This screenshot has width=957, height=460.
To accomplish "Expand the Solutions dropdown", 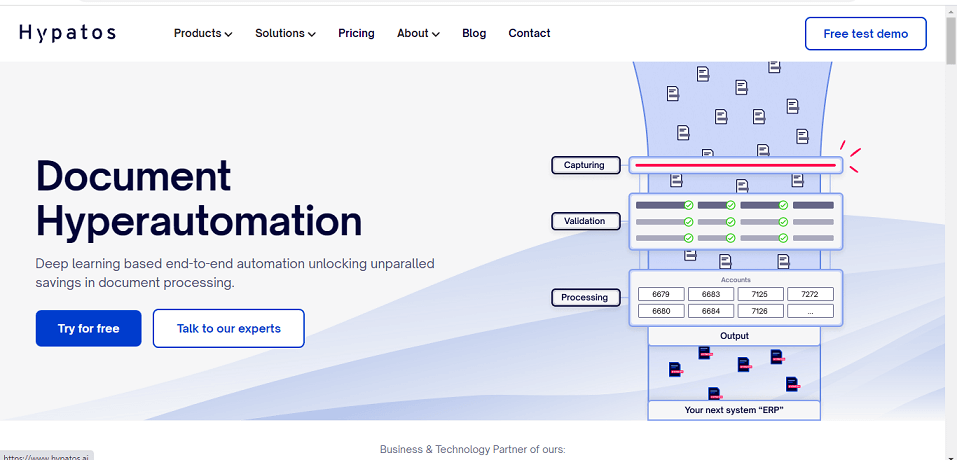I will coord(285,34).
